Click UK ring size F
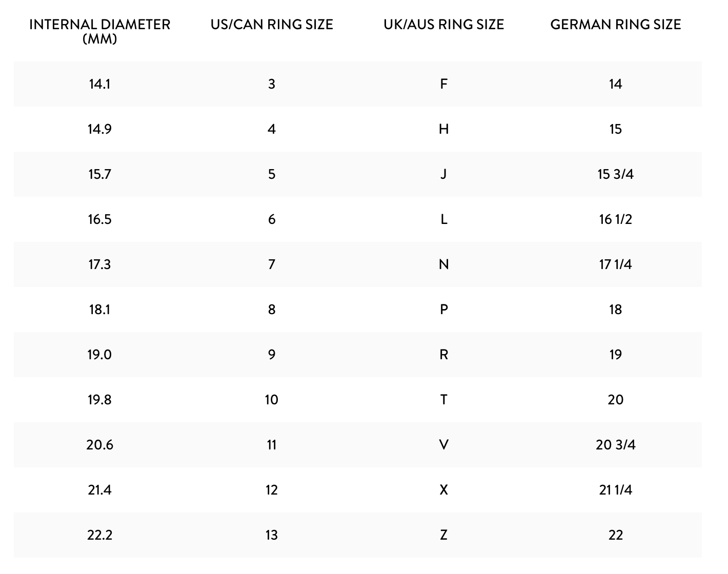 coord(443,84)
